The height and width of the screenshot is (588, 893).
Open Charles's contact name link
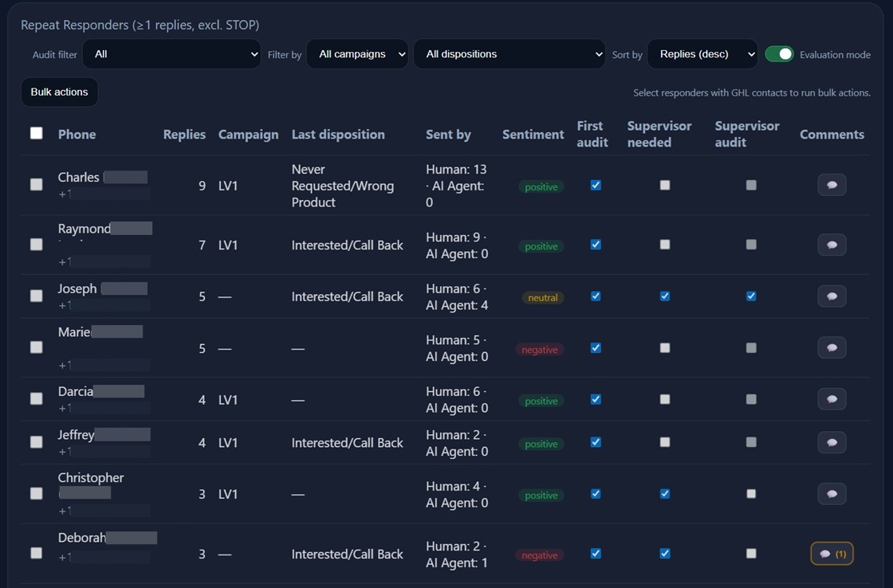[x=77, y=177]
